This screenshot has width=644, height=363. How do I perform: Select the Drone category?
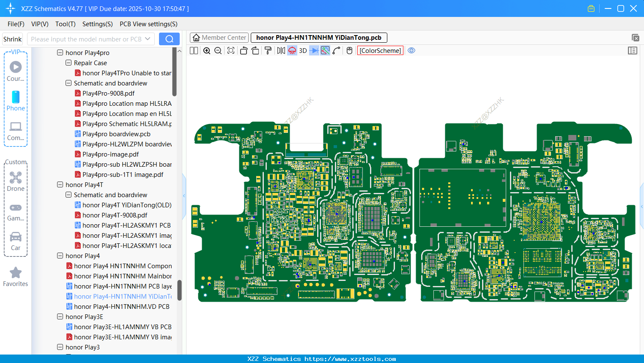point(16,181)
